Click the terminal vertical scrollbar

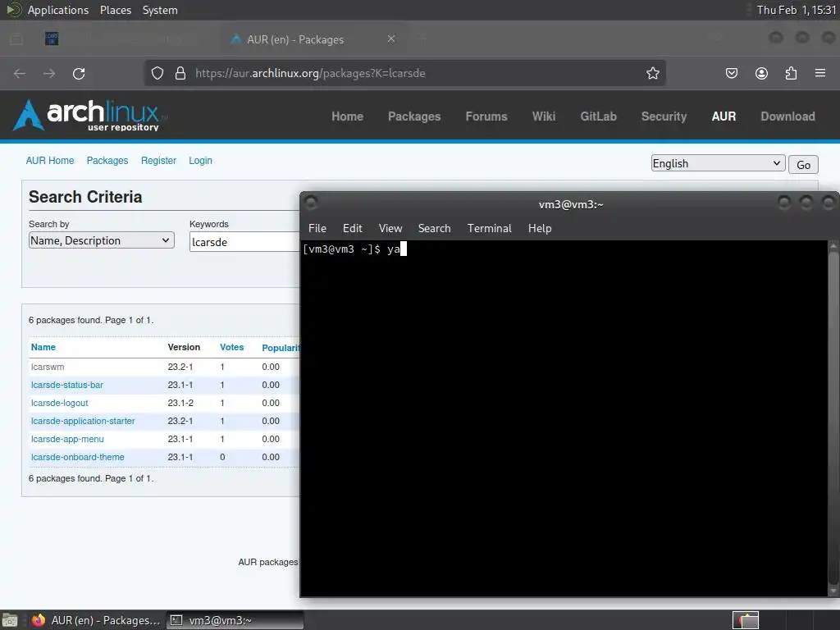click(833, 418)
